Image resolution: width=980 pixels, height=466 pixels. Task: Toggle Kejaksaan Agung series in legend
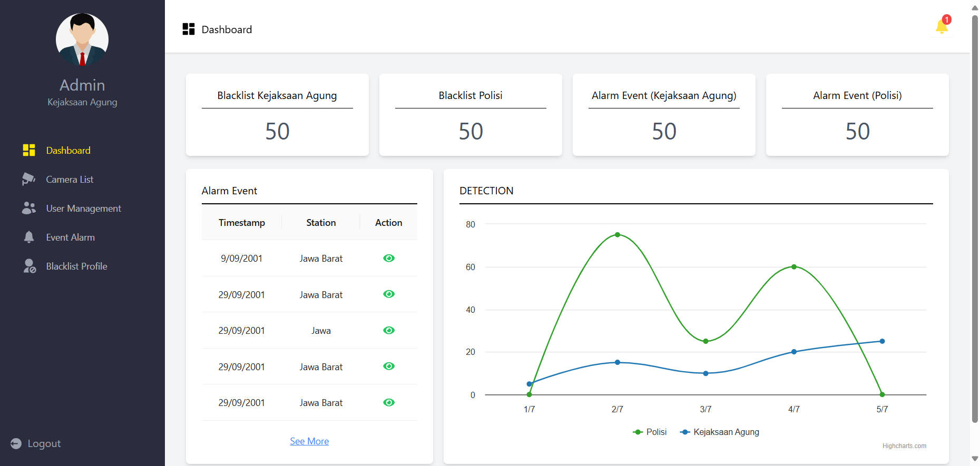click(720, 432)
